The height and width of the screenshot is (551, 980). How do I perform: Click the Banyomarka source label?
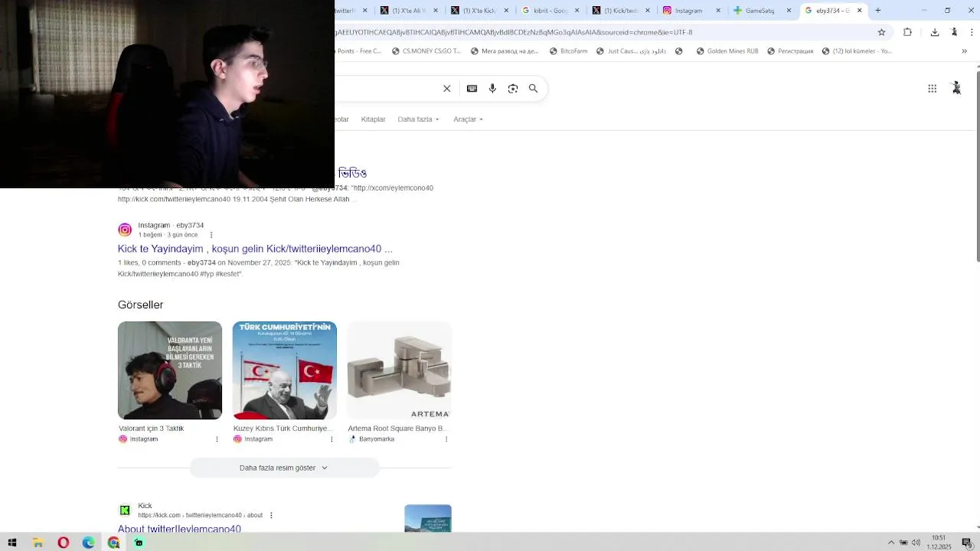pyautogui.click(x=377, y=439)
